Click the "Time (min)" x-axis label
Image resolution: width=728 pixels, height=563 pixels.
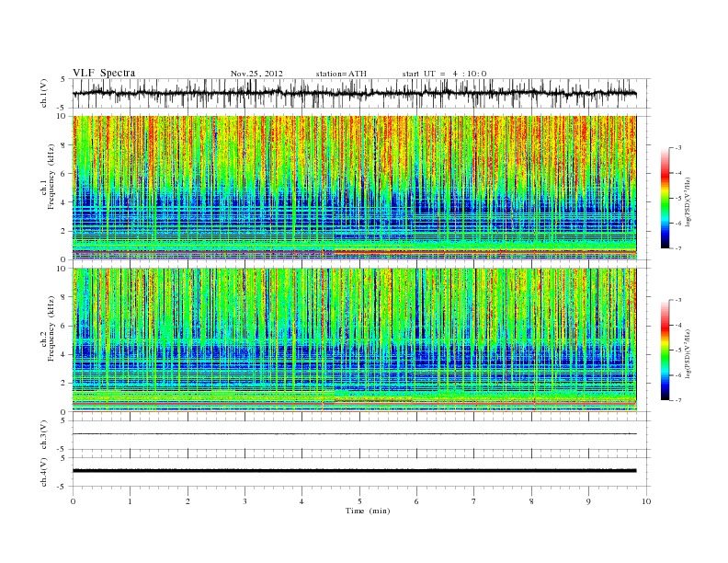(368, 511)
